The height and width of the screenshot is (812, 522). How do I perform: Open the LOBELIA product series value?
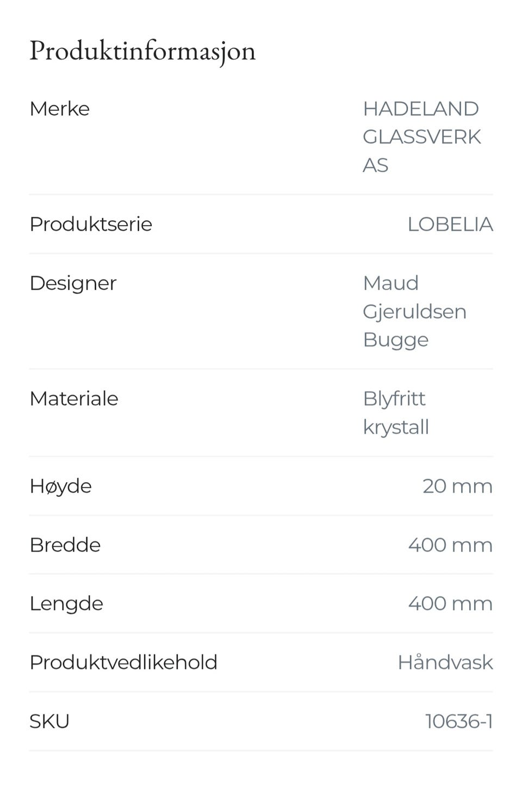coord(450,224)
